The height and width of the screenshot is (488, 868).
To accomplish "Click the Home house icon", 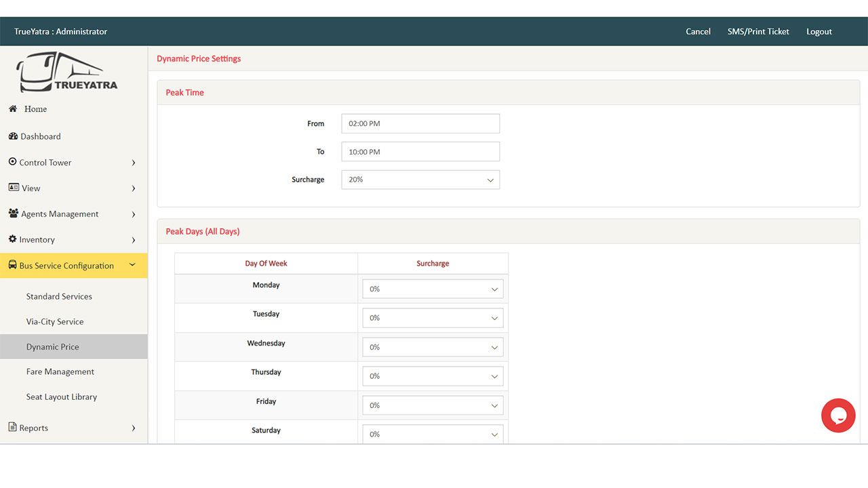I will (x=13, y=108).
